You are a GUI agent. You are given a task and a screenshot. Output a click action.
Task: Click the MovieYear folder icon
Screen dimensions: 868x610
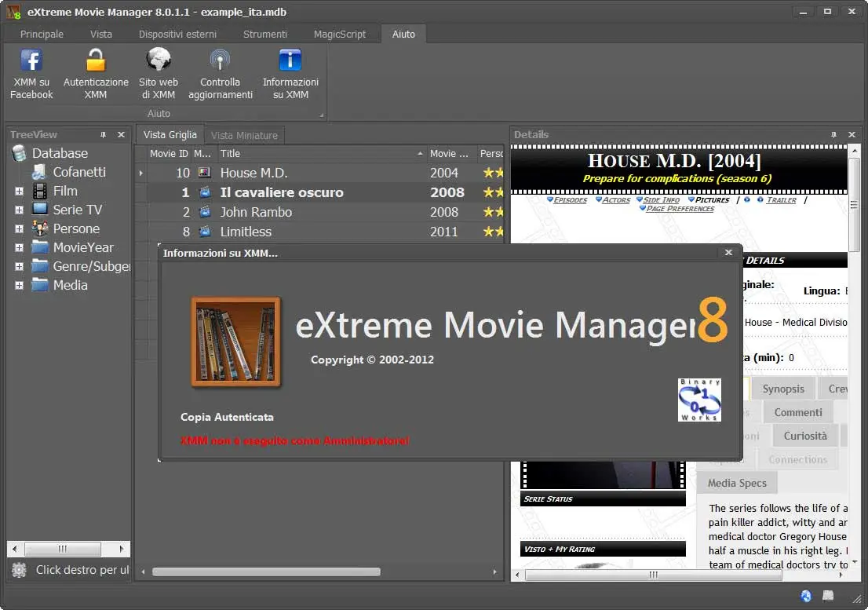point(40,247)
